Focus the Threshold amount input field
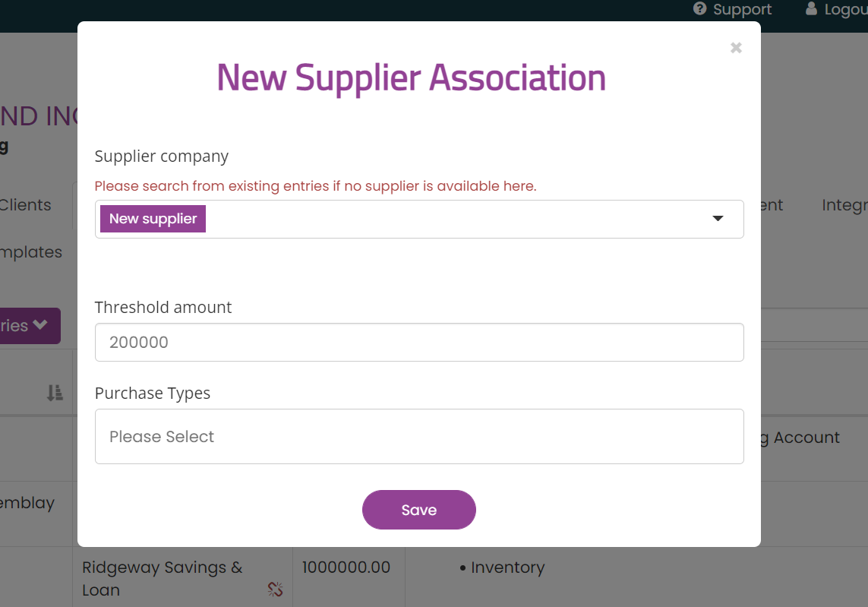The image size is (868, 607). [x=419, y=343]
